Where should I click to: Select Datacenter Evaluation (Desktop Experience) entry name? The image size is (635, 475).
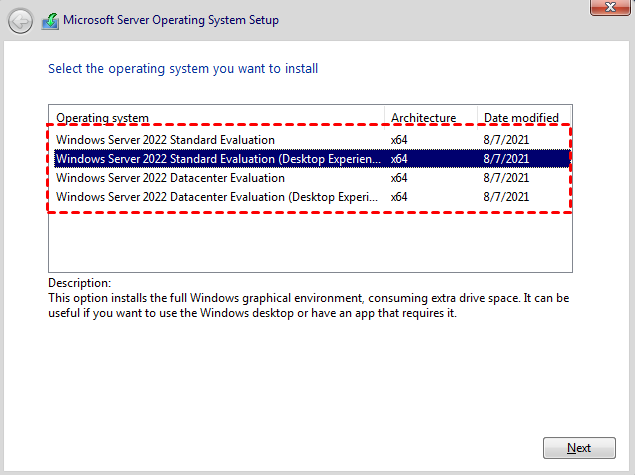coord(218,197)
